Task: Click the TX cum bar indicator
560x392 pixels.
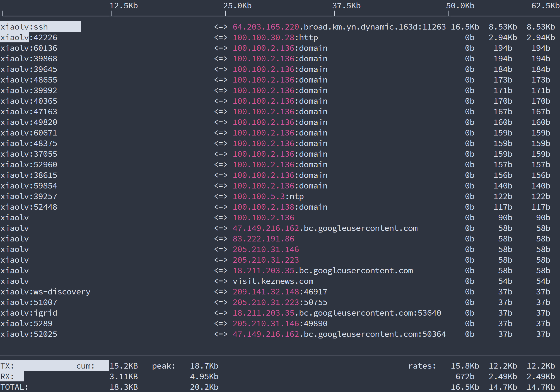Action: coord(55,366)
